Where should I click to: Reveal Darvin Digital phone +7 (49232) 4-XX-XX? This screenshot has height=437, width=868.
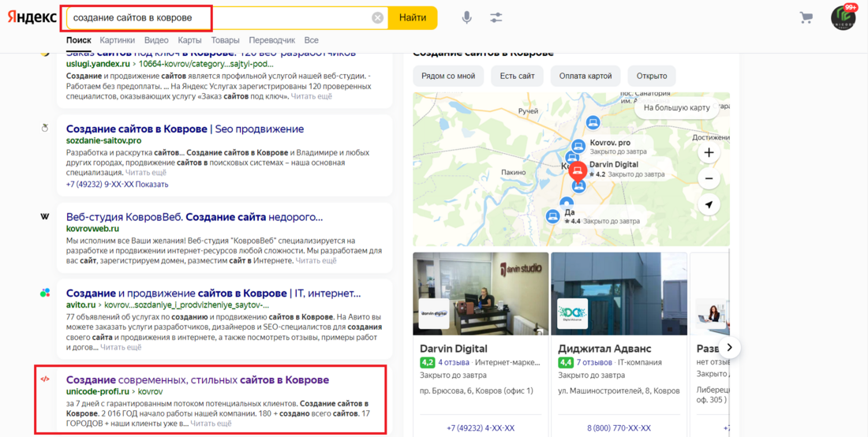pos(481,428)
